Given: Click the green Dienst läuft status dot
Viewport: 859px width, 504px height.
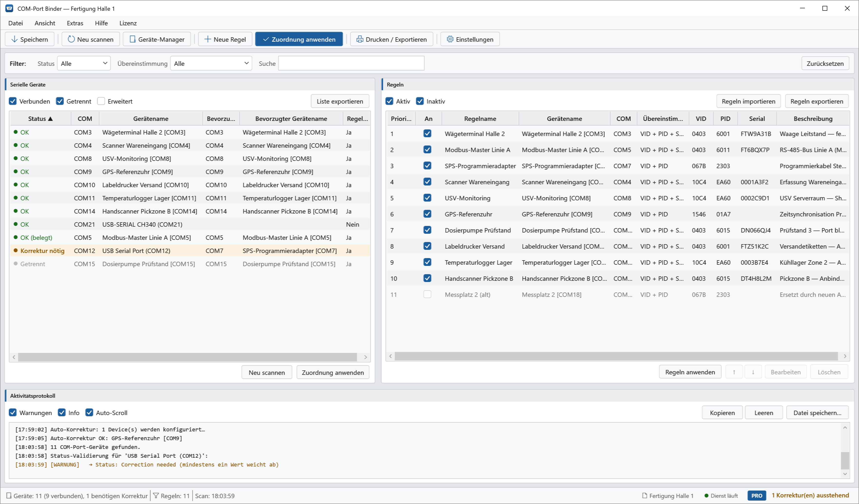Looking at the screenshot, I should 706,495.
